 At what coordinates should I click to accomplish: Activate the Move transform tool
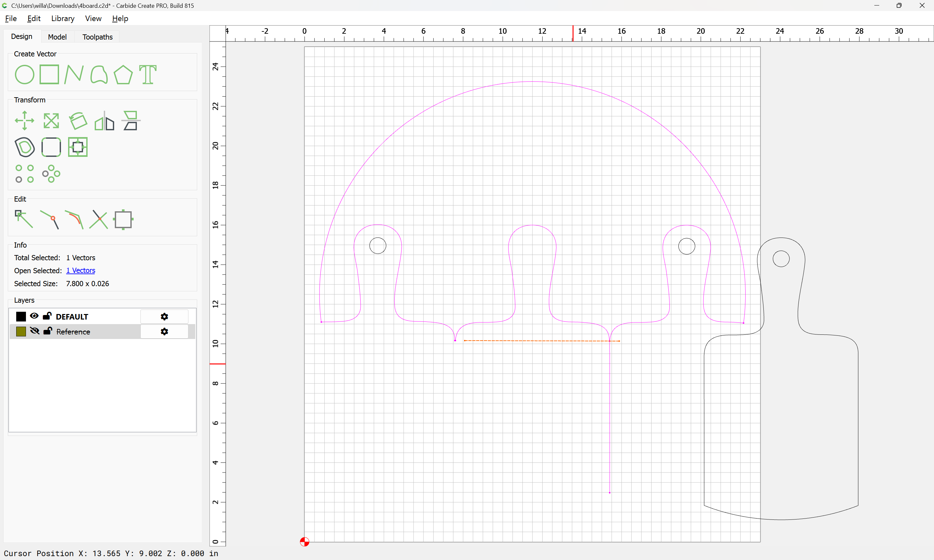pos(25,121)
